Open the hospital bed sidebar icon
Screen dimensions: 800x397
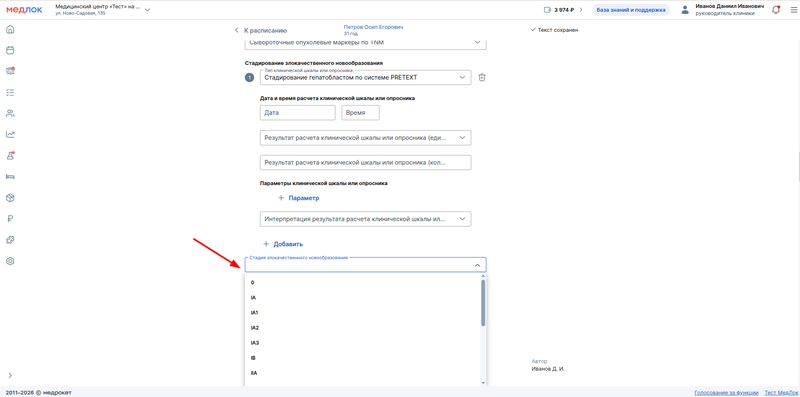(10, 177)
